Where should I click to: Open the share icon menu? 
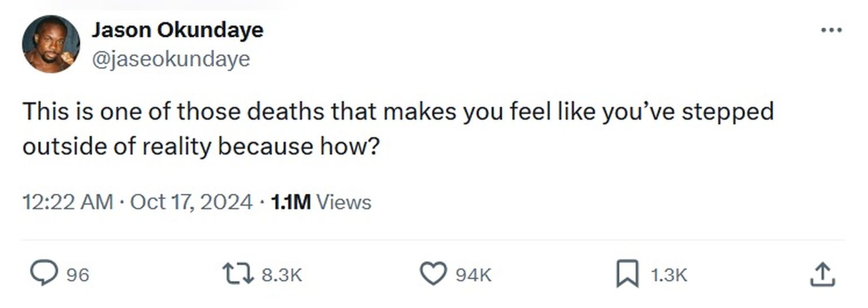822,275
